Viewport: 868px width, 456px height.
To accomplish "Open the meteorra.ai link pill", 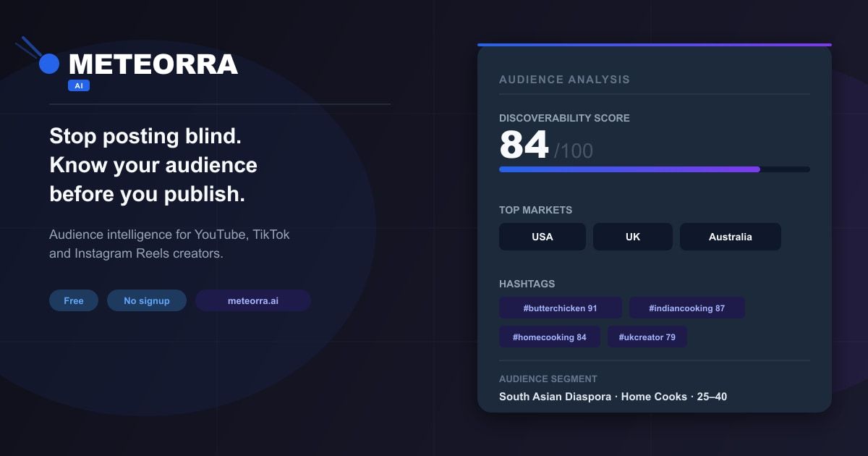I will click(253, 300).
